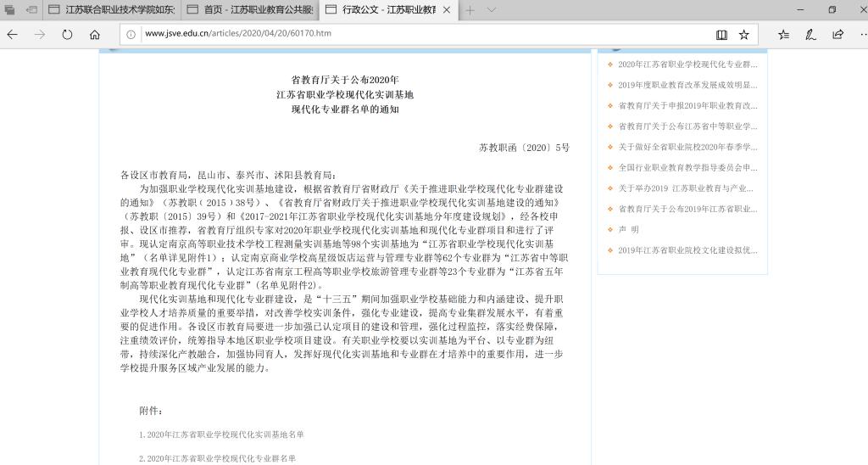Go to the browser Home page
Image resolution: width=868 pixels, height=465 pixels.
pyautogui.click(x=95, y=35)
